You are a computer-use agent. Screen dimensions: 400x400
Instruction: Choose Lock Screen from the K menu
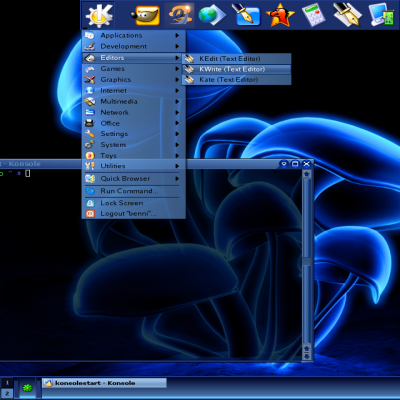point(133,203)
